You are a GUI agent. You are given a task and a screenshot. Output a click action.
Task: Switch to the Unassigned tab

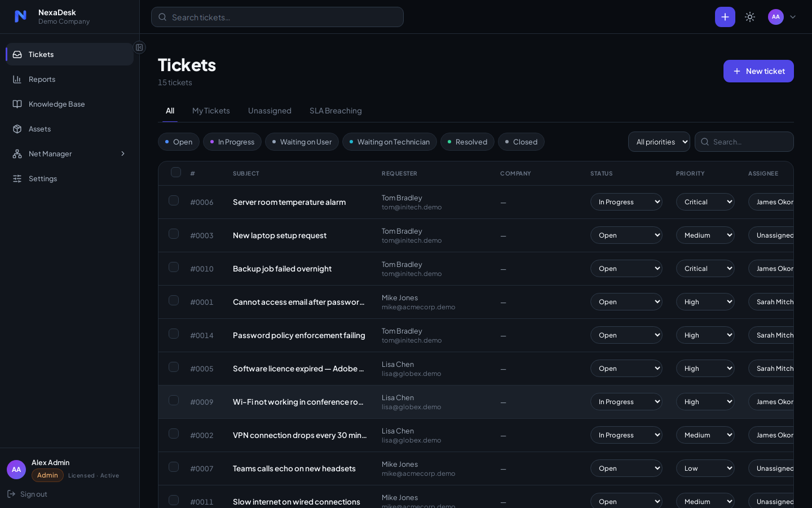270,111
